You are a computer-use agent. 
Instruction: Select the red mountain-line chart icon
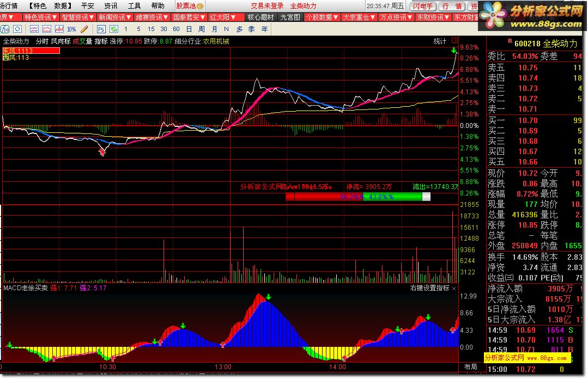click(x=47, y=29)
